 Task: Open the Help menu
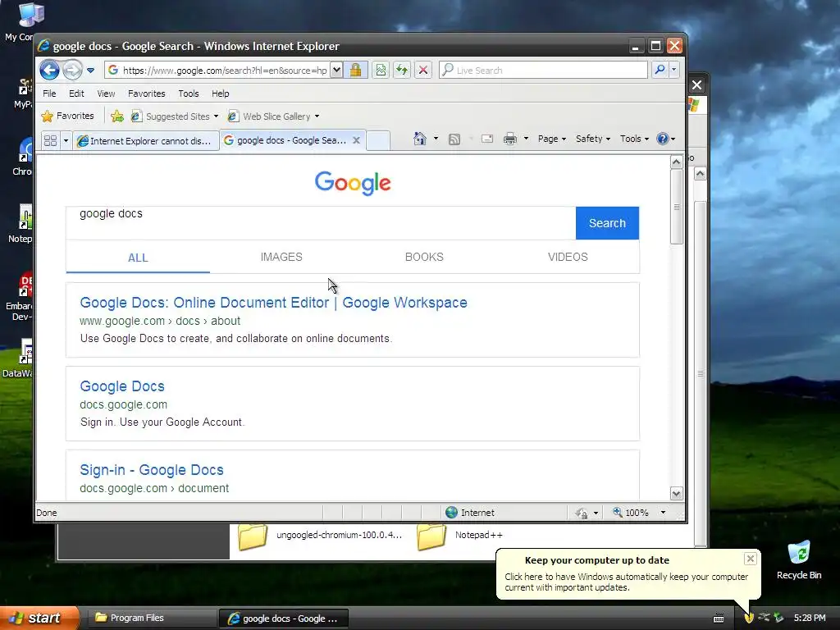click(220, 94)
